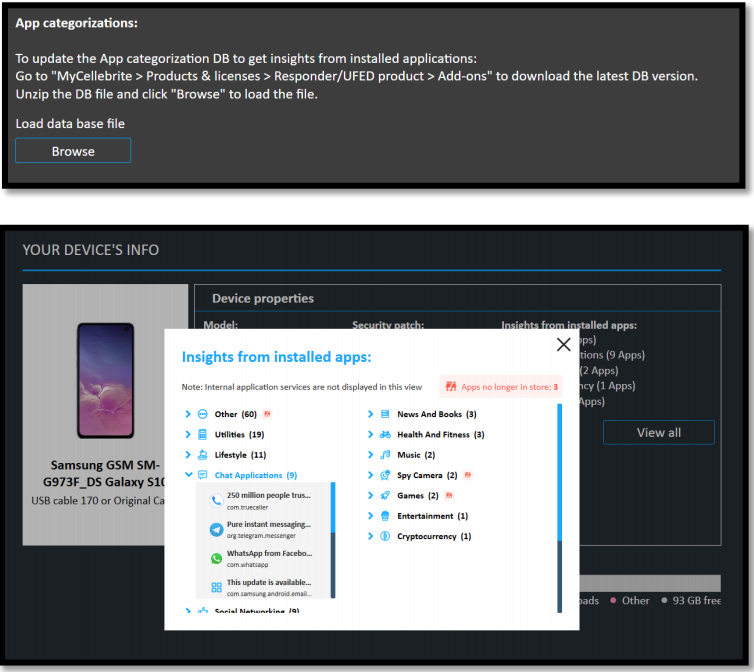Screen dimensions: 754x672
Task: Collapse the Chat Applications (9) category
Action: click(188, 475)
